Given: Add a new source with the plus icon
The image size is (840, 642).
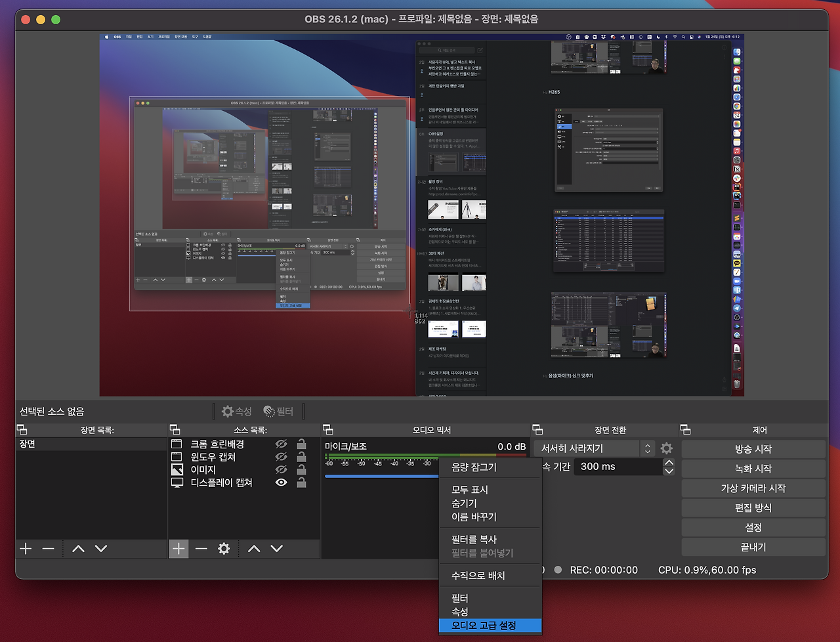Looking at the screenshot, I should pos(178,548).
